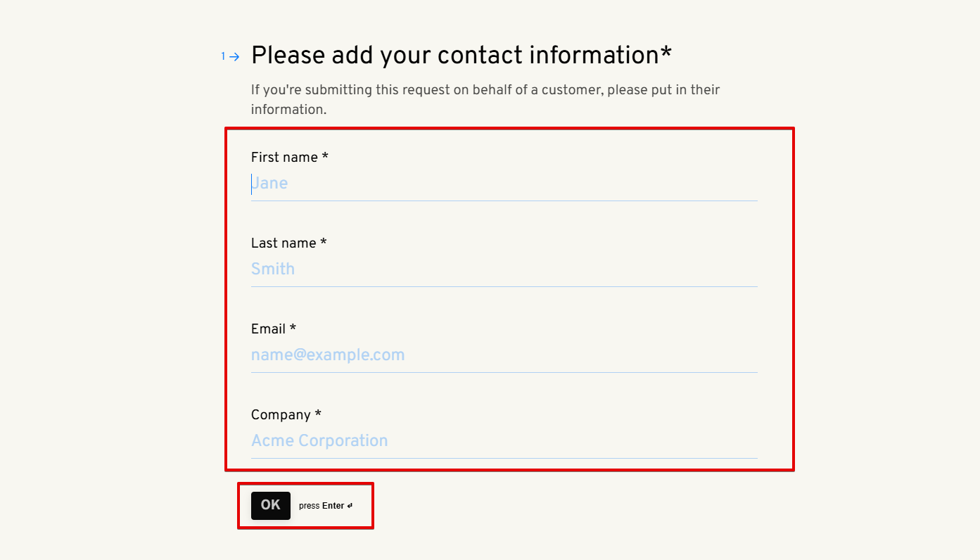Click the Enter key symbol after 'press Enter'
This screenshot has width=980, height=560.
pos(350,506)
